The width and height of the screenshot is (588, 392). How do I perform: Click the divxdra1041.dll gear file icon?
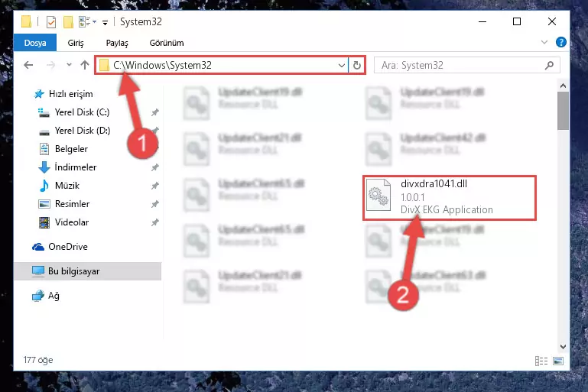click(378, 195)
